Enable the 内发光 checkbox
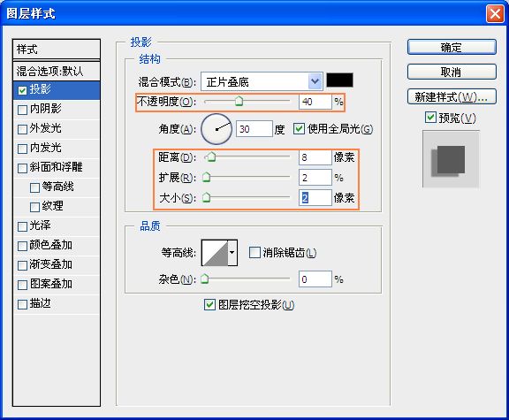Image resolution: width=509 pixels, height=420 pixels. coord(22,149)
